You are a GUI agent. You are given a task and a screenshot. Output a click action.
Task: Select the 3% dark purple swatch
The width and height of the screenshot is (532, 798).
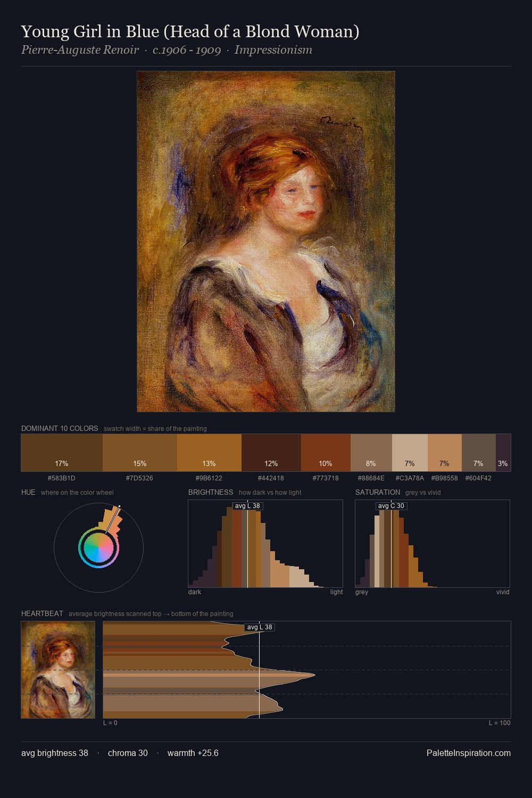click(x=503, y=453)
